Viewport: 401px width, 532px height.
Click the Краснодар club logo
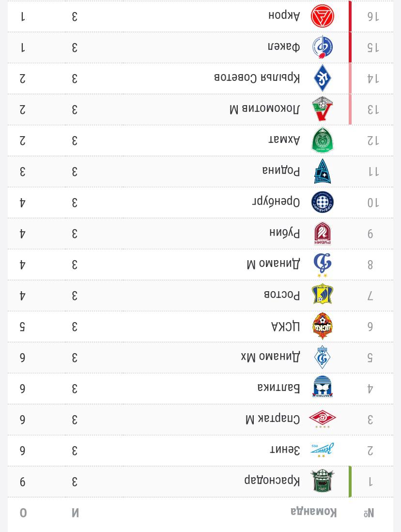click(x=322, y=481)
